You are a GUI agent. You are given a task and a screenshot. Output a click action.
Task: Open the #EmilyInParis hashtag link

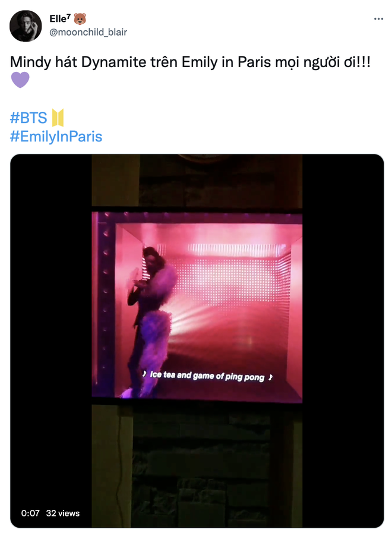[x=56, y=137]
